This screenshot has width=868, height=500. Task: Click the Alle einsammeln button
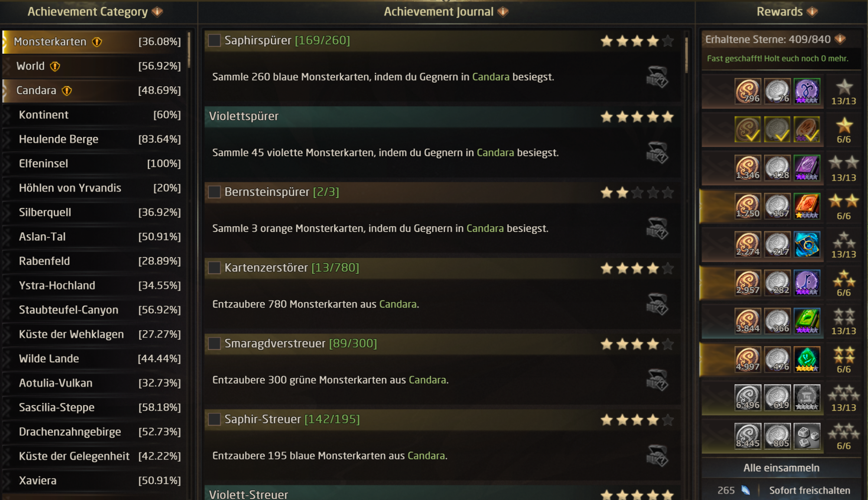(x=781, y=468)
